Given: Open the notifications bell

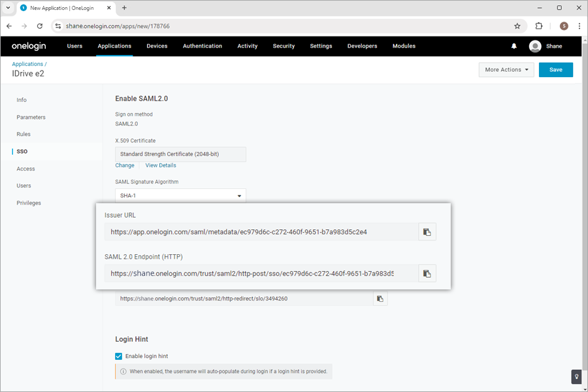Looking at the screenshot, I should [x=514, y=46].
